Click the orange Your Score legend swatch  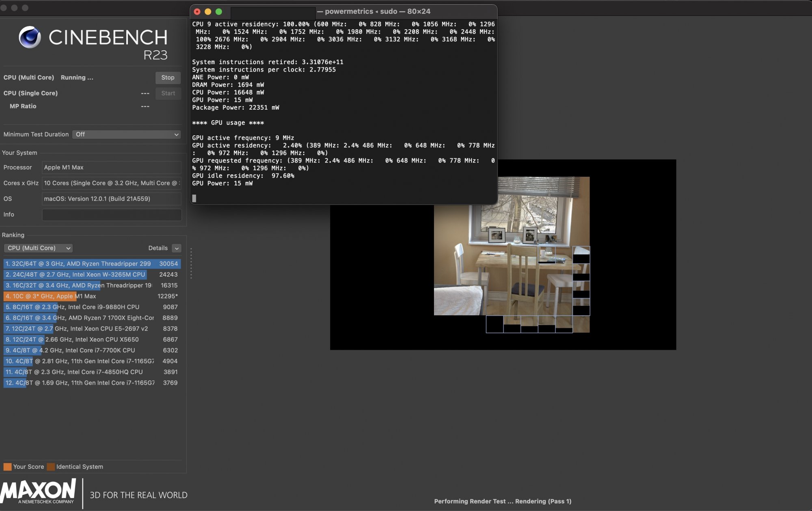tap(7, 467)
